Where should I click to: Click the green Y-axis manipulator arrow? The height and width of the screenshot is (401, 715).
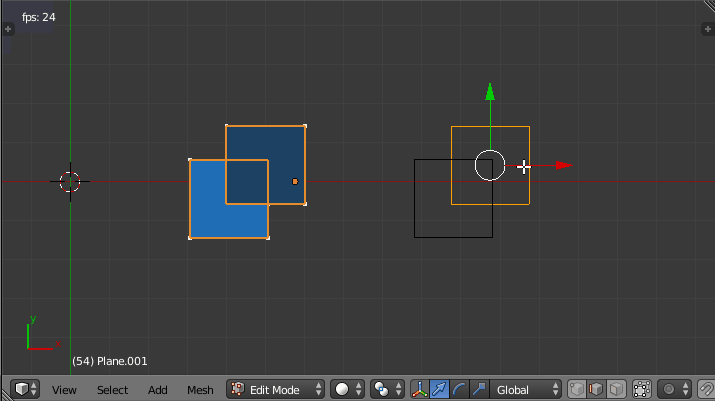tap(490, 92)
